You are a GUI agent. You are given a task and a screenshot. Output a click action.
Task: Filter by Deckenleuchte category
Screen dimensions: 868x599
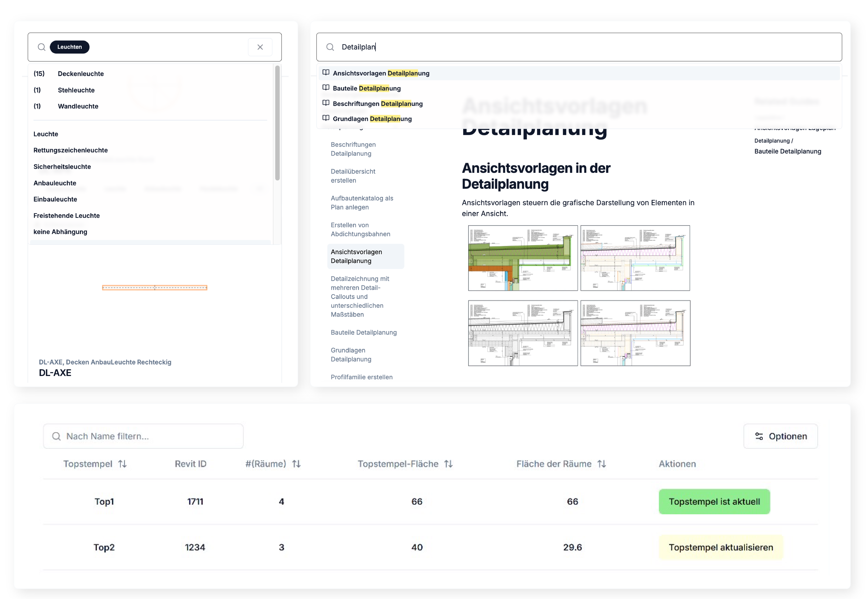(x=81, y=74)
